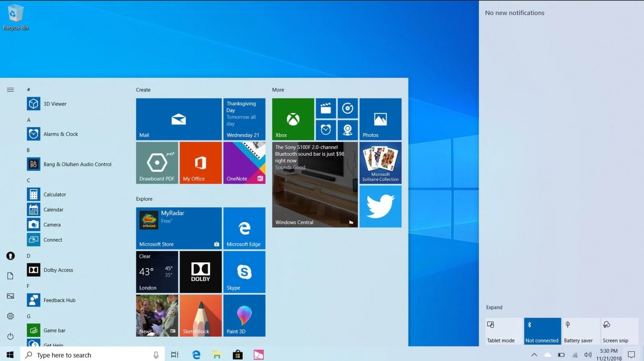This screenshot has height=361, width=644.
Task: Toggle Tablet mode quick action
Action: coord(504,331)
